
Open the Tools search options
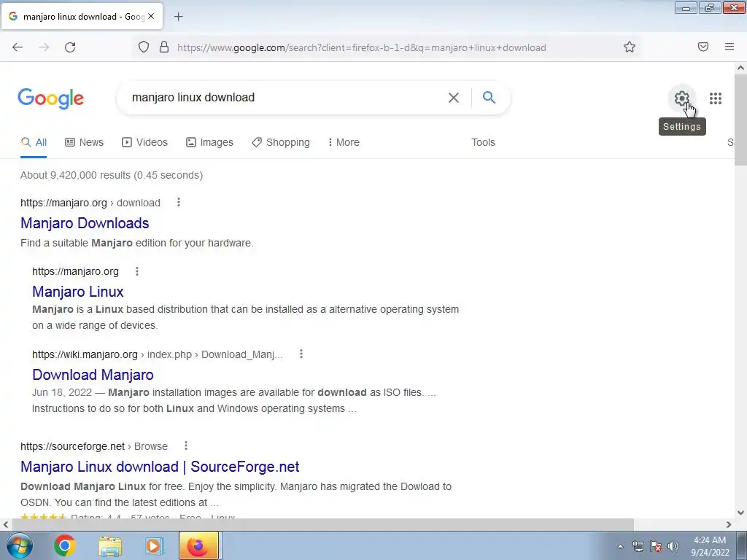coord(483,142)
